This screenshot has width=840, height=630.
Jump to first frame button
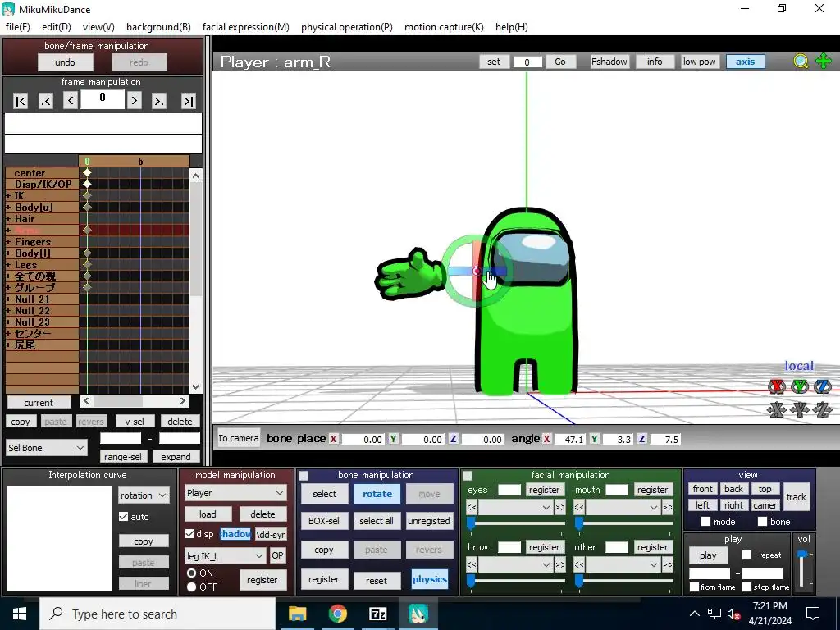point(21,101)
